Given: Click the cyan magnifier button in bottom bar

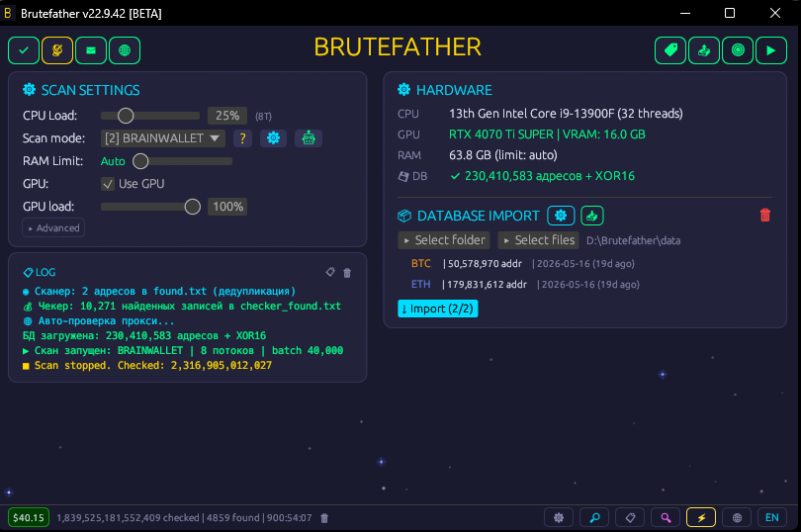Looking at the screenshot, I should (594, 518).
